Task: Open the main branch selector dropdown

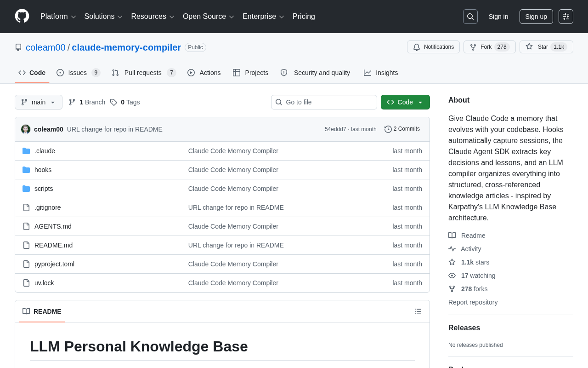Action: coord(39,102)
